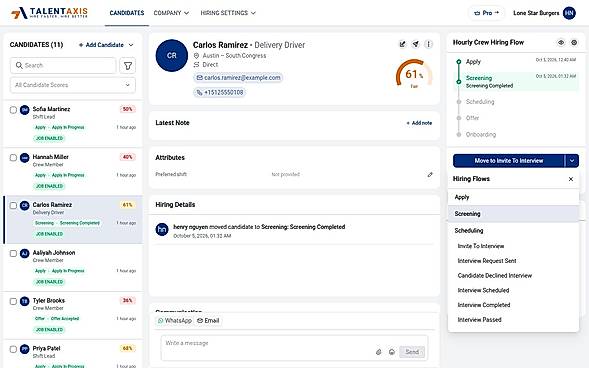Click the Apply stage node in hiring flow
Screen dimensions: 589x368
pos(459,62)
